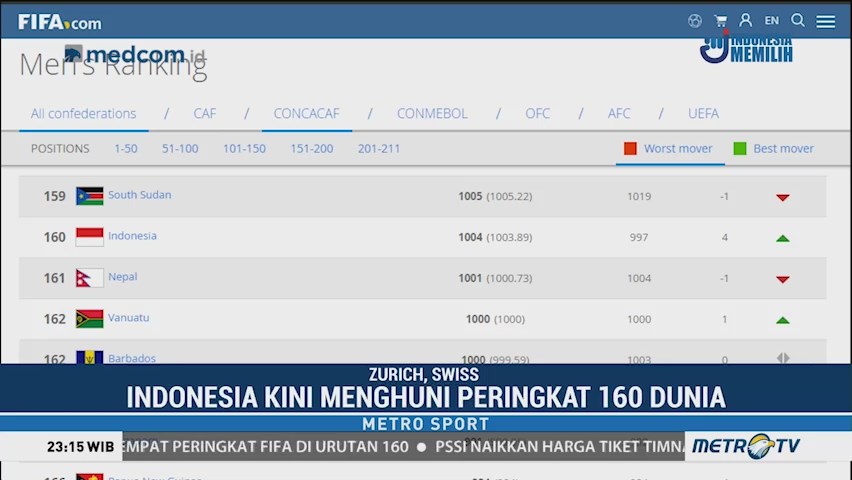Viewport: 852px width, 480px height.
Task: Click Indonesia's position change 4
Action: (x=724, y=237)
